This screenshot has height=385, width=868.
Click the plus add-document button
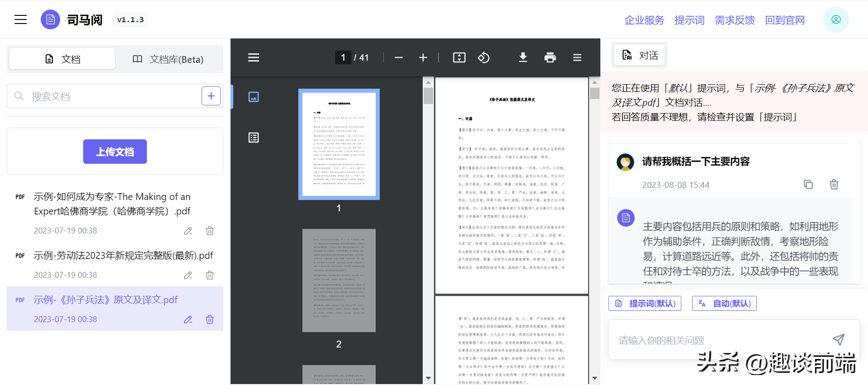211,96
